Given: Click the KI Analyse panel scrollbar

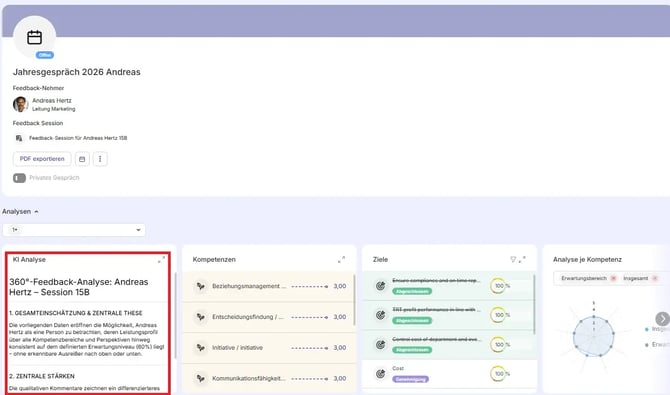Looking at the screenshot, I should pos(176,316).
